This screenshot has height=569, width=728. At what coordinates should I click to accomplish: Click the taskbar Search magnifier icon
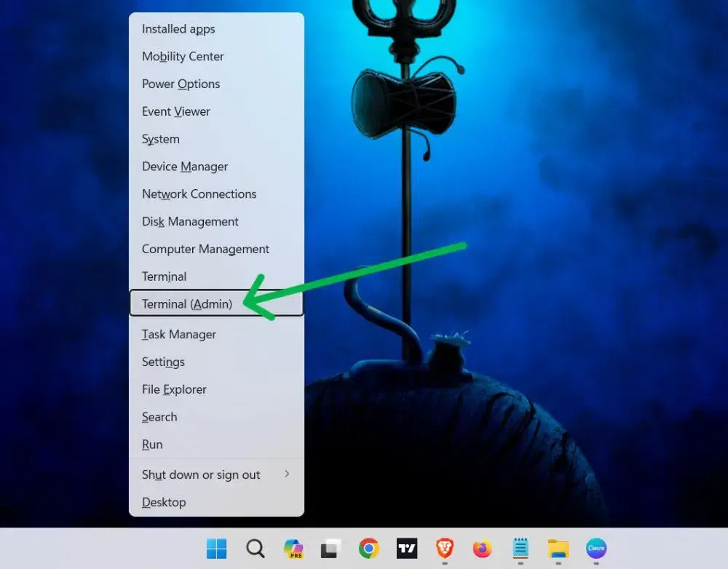pos(255,549)
